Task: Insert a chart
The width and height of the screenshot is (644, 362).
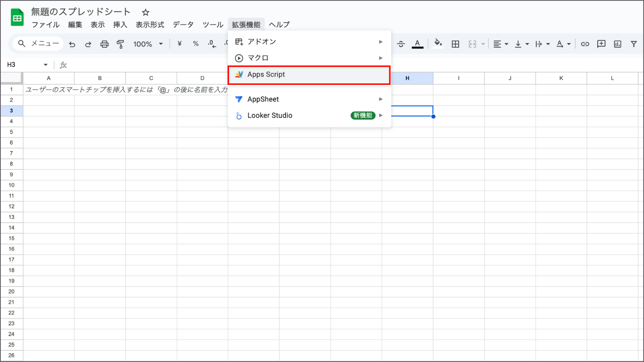Action: pos(617,44)
